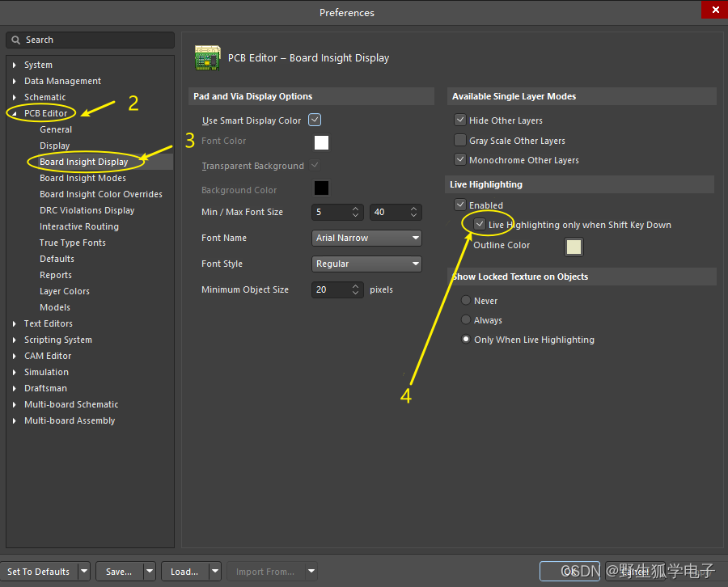Open True Type Fonts page
728x587 pixels.
pyautogui.click(x=73, y=243)
